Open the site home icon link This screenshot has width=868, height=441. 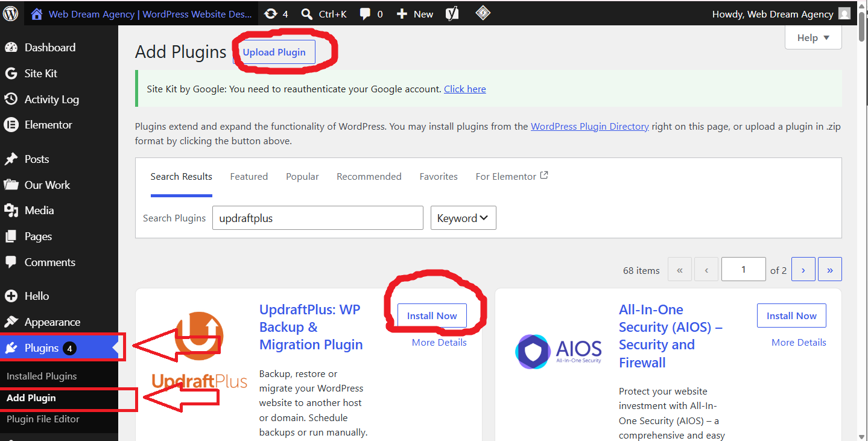pyautogui.click(x=37, y=14)
